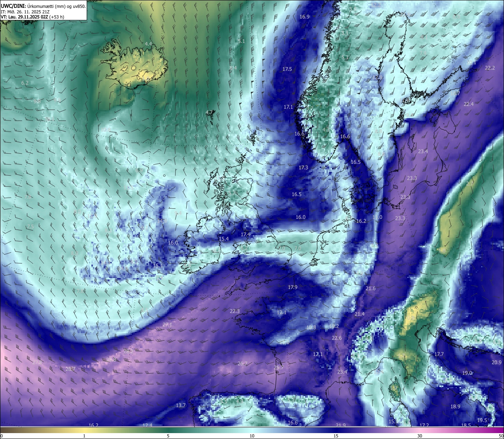Click the '1' label on the color scale
Image resolution: width=504 pixels, height=439 pixels.
(x=84, y=436)
